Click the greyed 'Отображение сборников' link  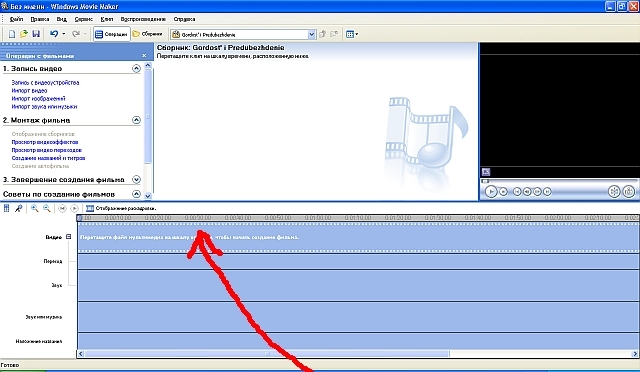pos(43,134)
